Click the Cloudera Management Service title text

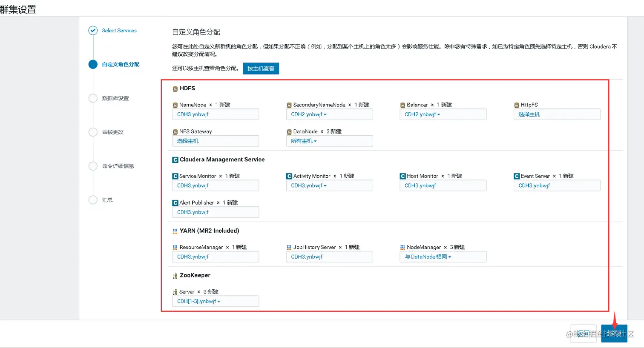(x=222, y=160)
